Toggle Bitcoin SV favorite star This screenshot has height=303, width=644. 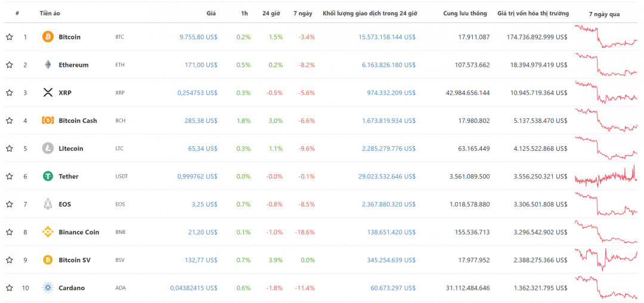[x=10, y=260]
